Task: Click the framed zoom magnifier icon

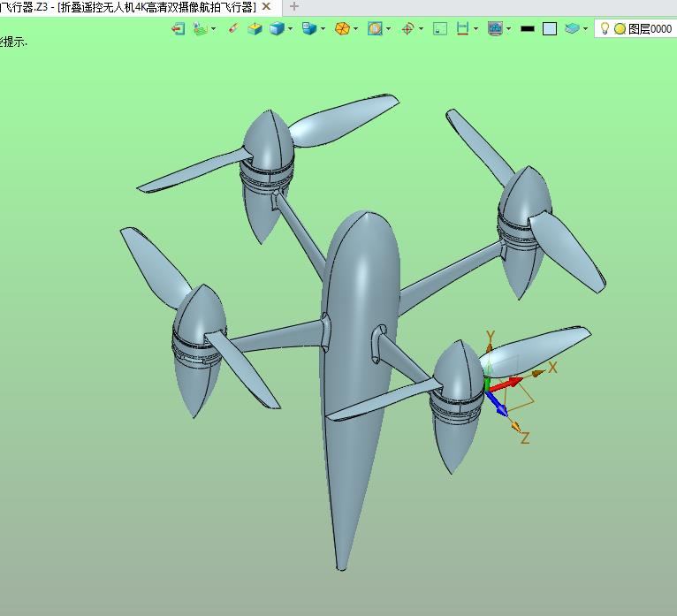Action: (x=375, y=29)
